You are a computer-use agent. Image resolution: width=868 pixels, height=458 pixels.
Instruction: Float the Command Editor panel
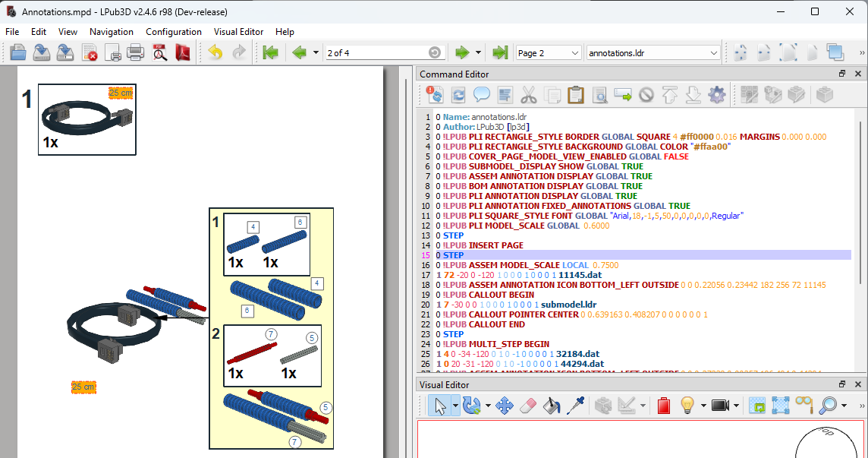pos(842,74)
